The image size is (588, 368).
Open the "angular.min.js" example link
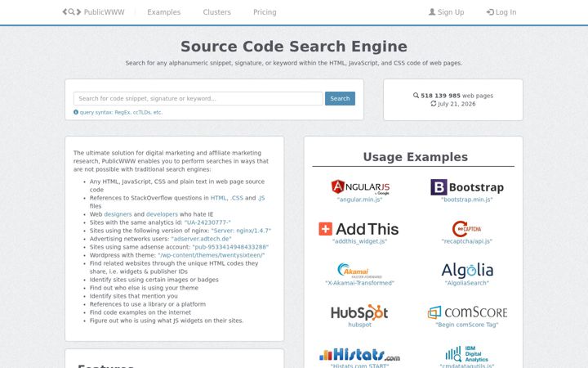tap(359, 200)
